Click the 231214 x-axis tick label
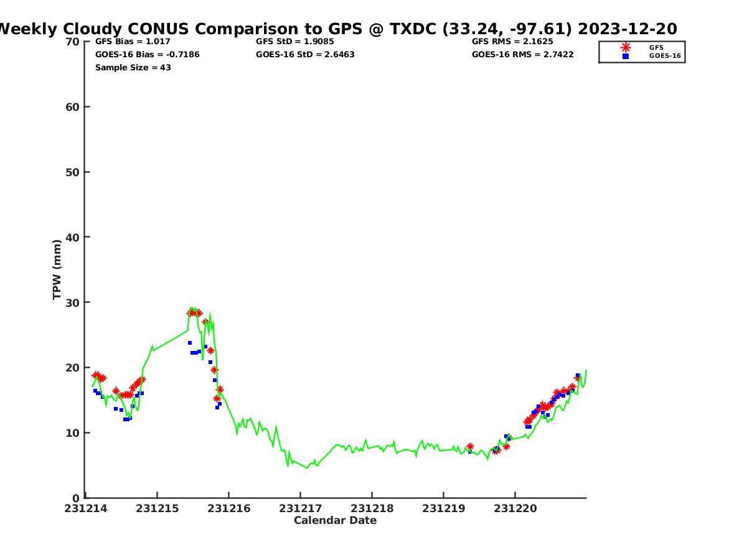The image size is (747, 560). (86, 508)
